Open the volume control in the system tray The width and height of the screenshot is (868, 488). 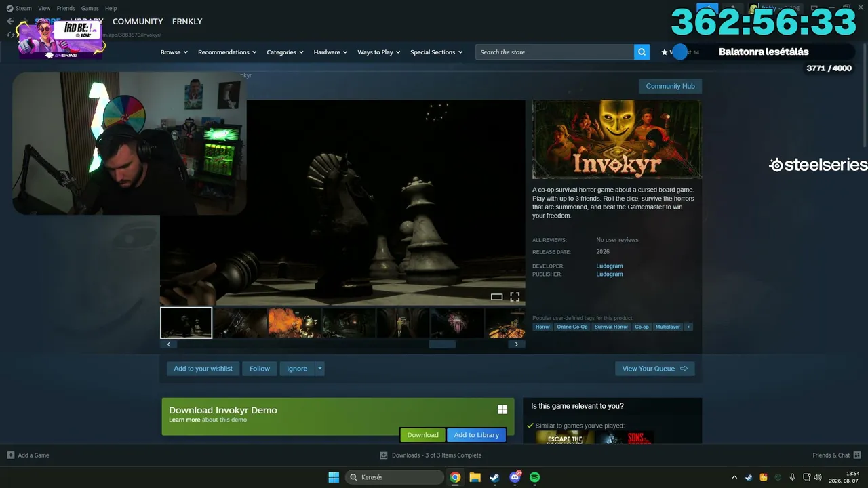click(817, 477)
